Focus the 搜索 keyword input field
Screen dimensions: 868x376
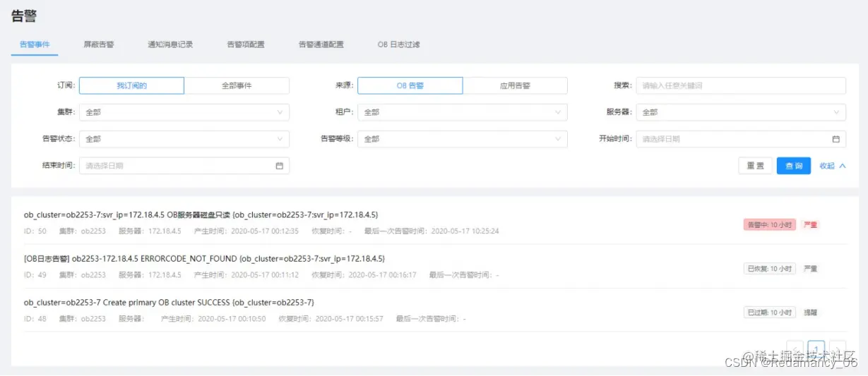[x=741, y=85]
